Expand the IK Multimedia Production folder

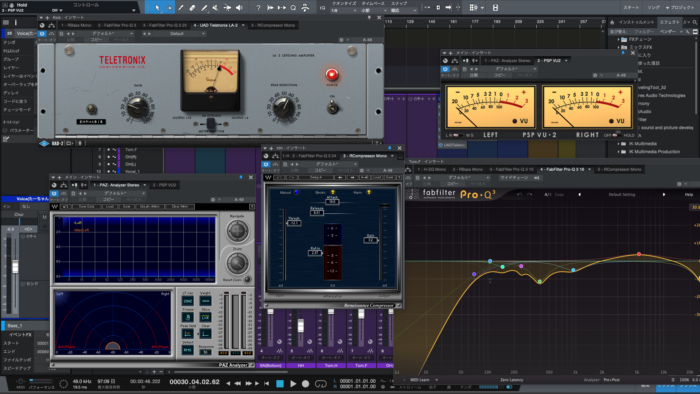(x=619, y=152)
